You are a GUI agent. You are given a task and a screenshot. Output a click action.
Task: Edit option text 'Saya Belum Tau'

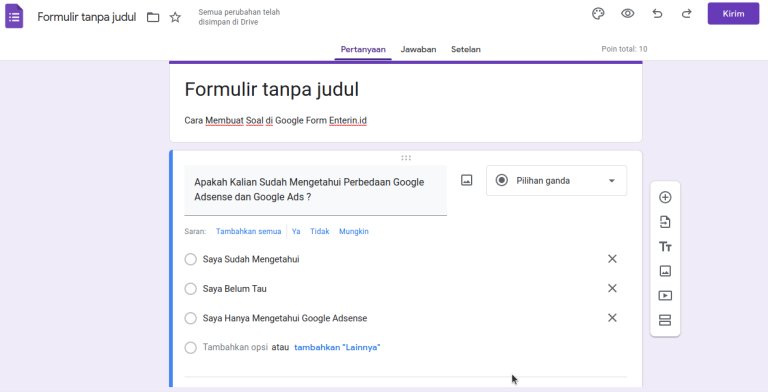coord(235,289)
